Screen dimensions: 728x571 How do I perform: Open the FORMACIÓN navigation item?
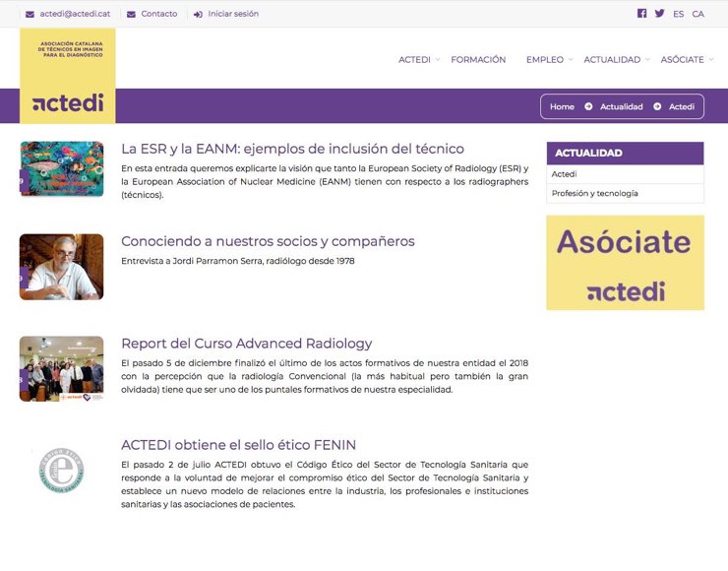(x=478, y=59)
